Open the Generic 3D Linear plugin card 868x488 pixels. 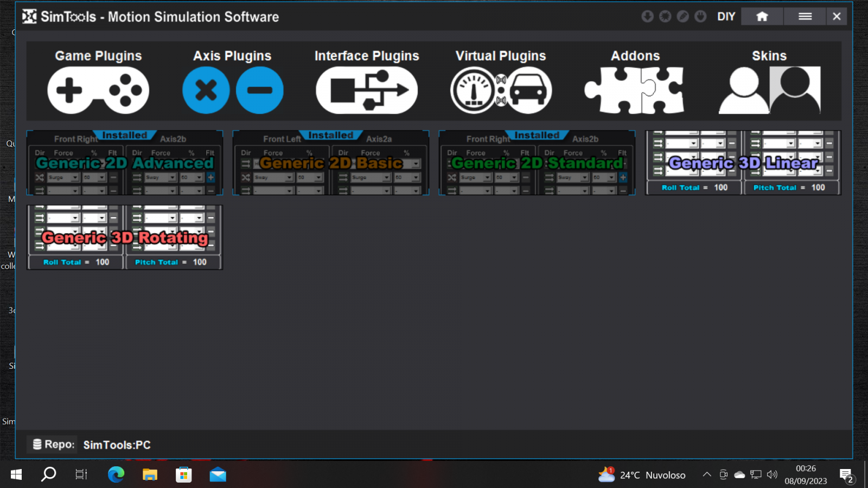[743, 163]
